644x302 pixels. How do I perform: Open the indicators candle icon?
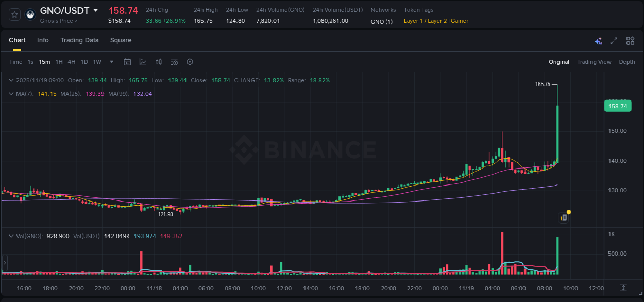pyautogui.click(x=158, y=61)
